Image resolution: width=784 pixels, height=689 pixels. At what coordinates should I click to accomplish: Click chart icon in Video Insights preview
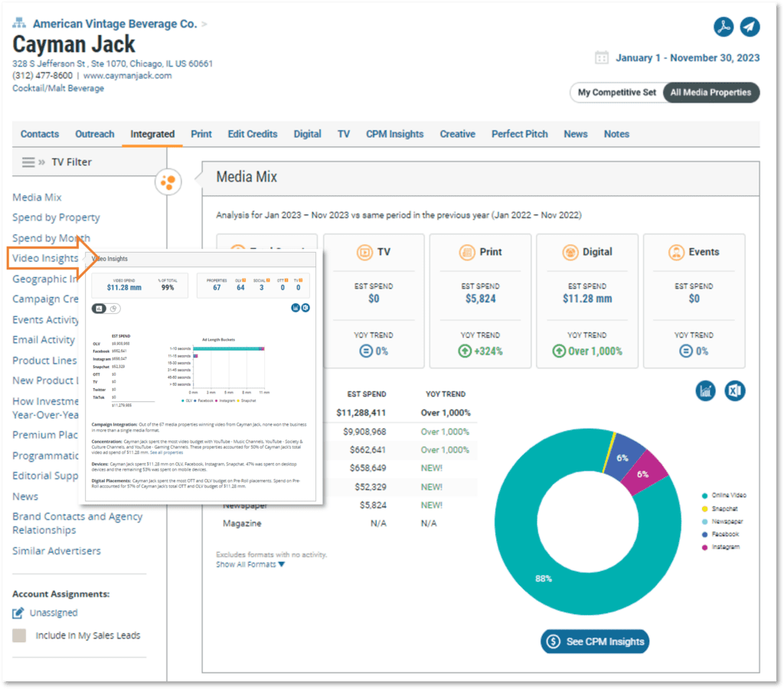coord(296,308)
